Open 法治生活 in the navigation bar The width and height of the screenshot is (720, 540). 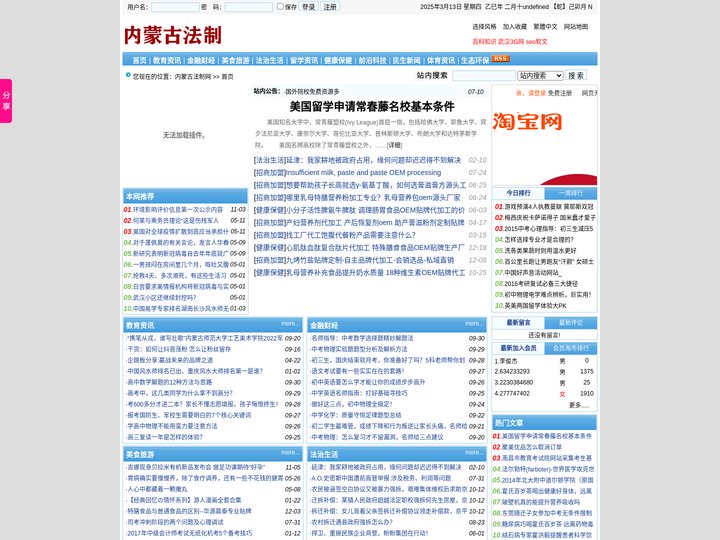[x=270, y=60]
